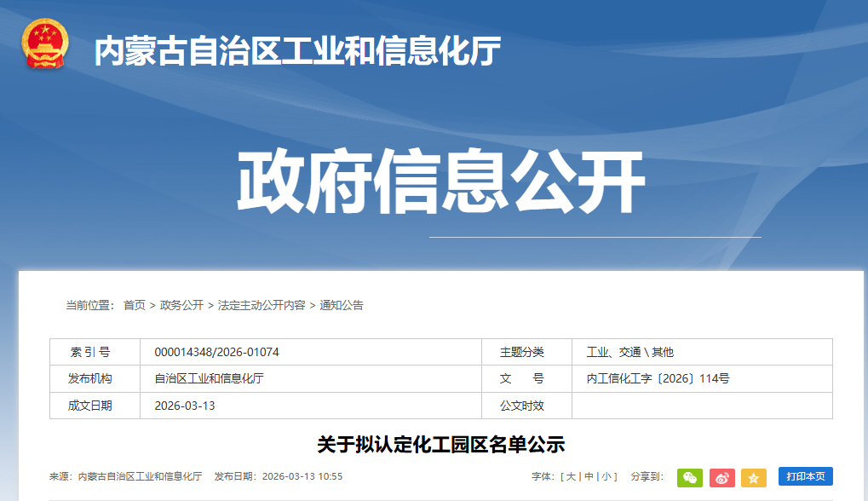Open 法定主动公开内容 breadcrumb link
Image resolution: width=868 pixels, height=501 pixels.
[x=261, y=305]
